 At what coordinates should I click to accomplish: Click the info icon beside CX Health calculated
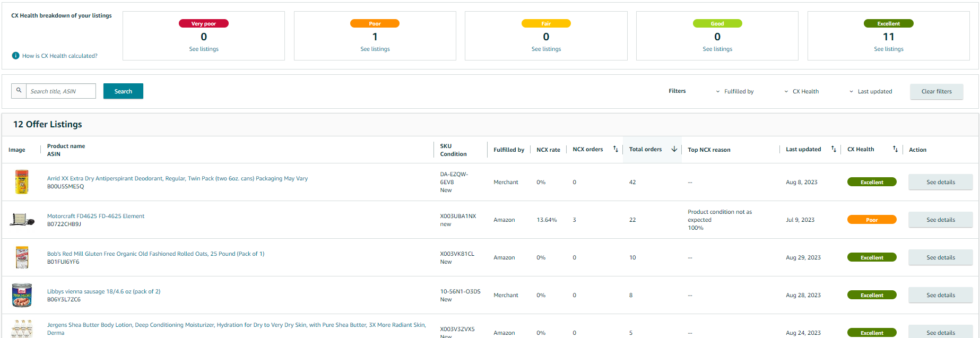click(x=16, y=56)
